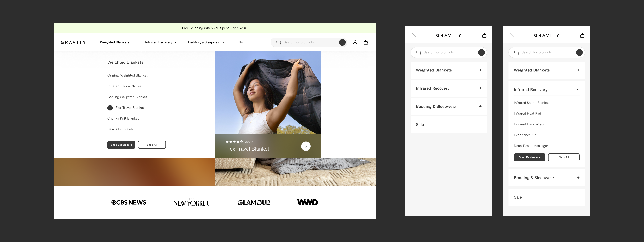Close the right mobile menu with X
Screen dimensions: 644x242
(512, 35)
